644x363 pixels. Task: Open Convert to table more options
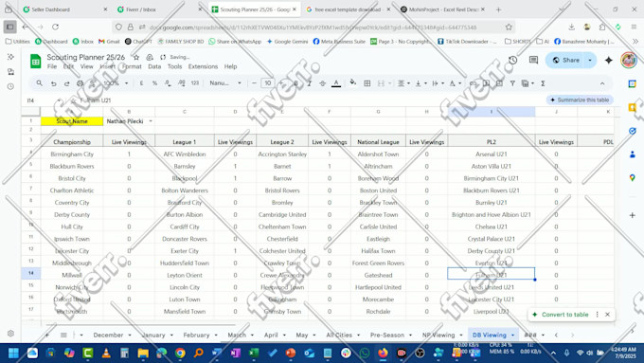coord(598,315)
